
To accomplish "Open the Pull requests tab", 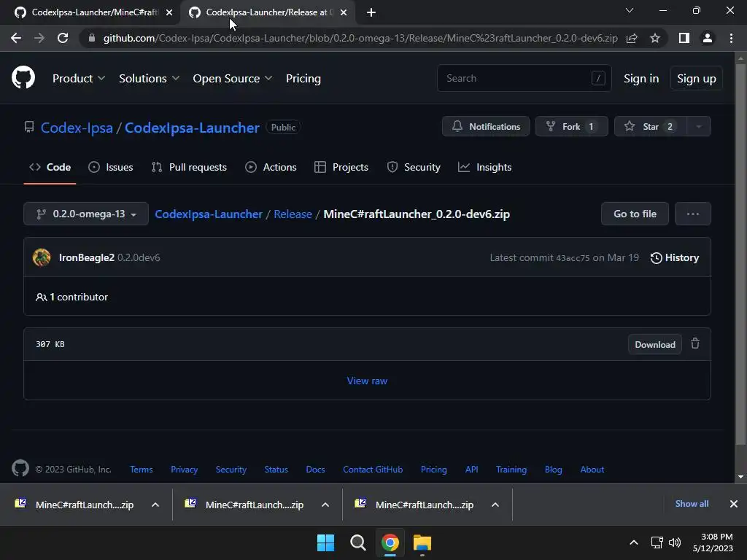I will (189, 167).
